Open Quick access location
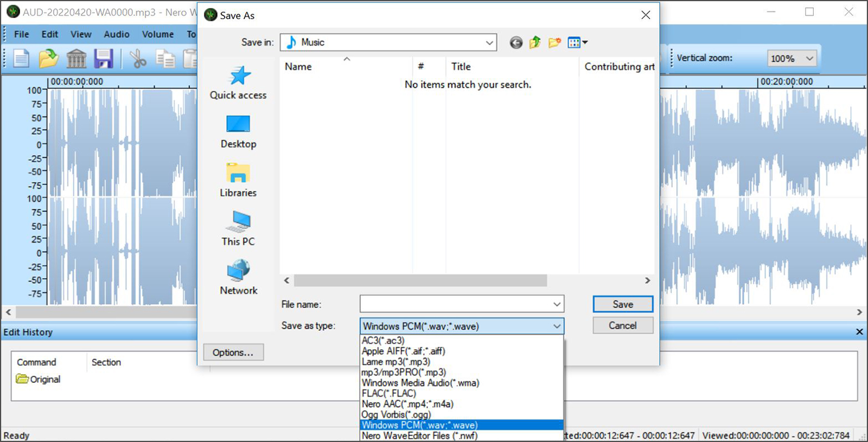The width and height of the screenshot is (868, 442). pos(238,82)
